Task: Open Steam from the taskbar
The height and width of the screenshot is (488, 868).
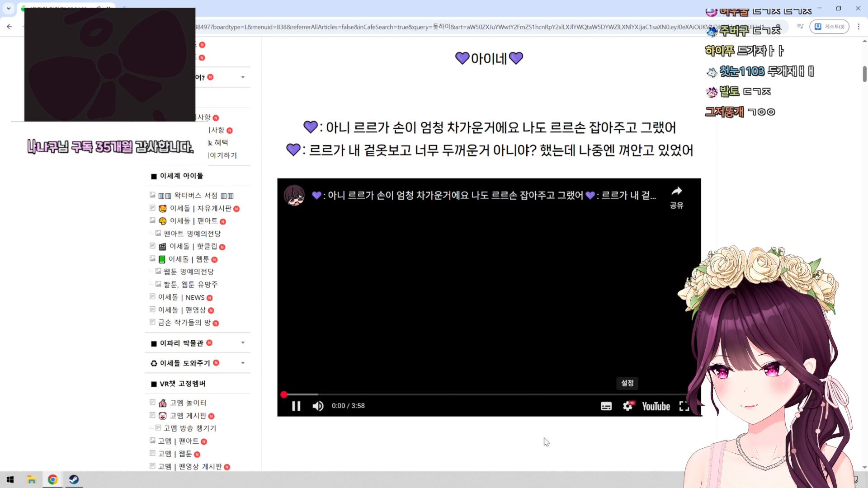Action: click(x=74, y=479)
